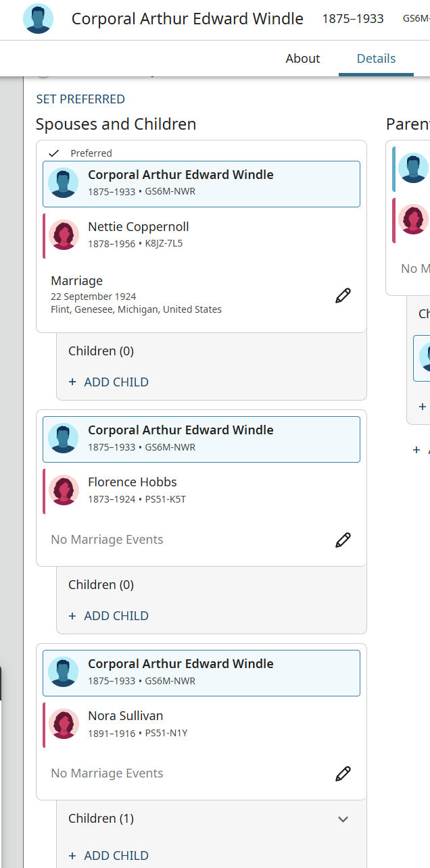The image size is (430, 868).
Task: Open Nora Sullivan's name link
Action: (x=126, y=716)
